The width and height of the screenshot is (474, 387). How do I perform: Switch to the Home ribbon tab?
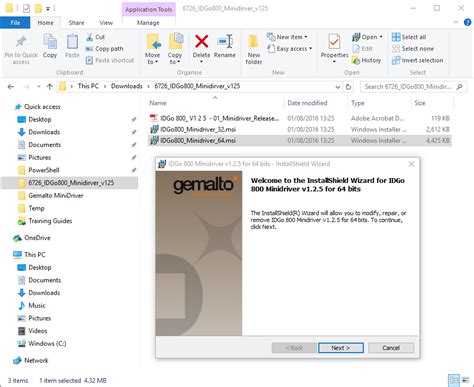click(45, 23)
